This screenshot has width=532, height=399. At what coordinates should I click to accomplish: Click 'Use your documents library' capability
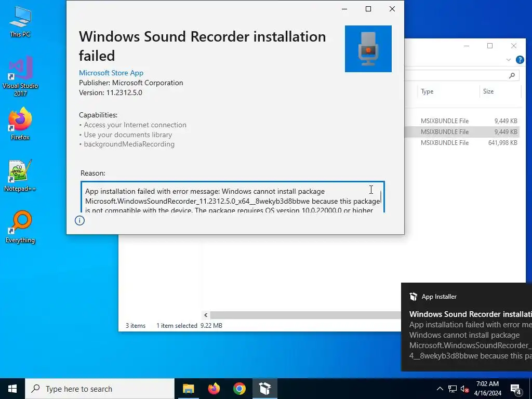pyautogui.click(x=128, y=135)
